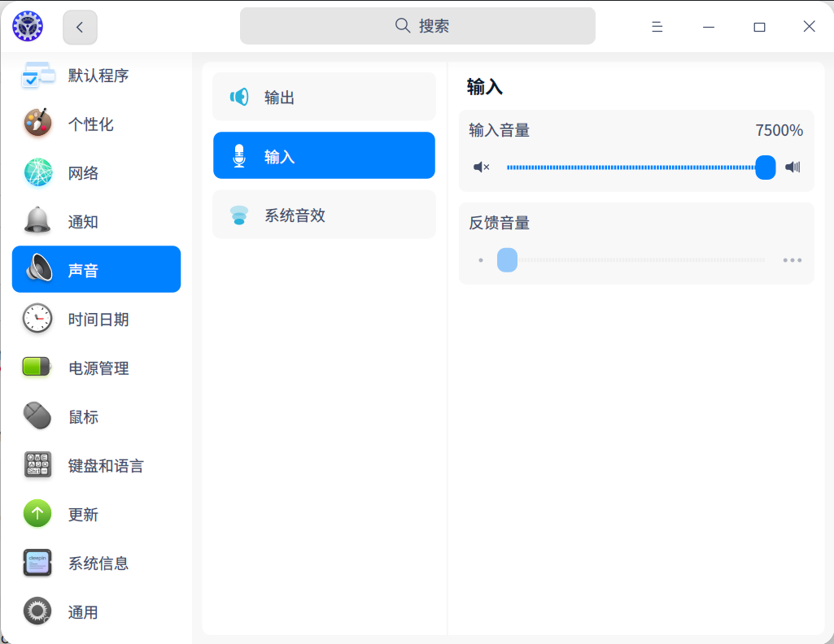Viewport: 834px width, 644px height.
Task: Click the search field labeled 搜索
Action: [417, 26]
